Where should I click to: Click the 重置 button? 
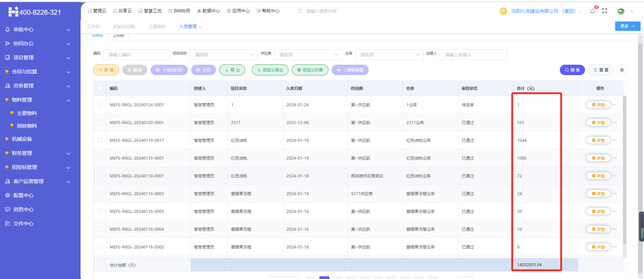click(x=601, y=70)
